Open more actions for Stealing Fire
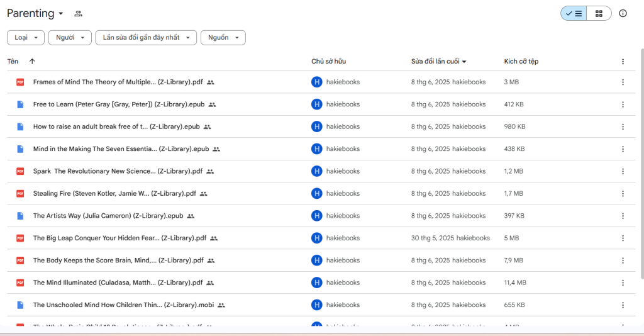This screenshot has width=644, height=336. 623,193
